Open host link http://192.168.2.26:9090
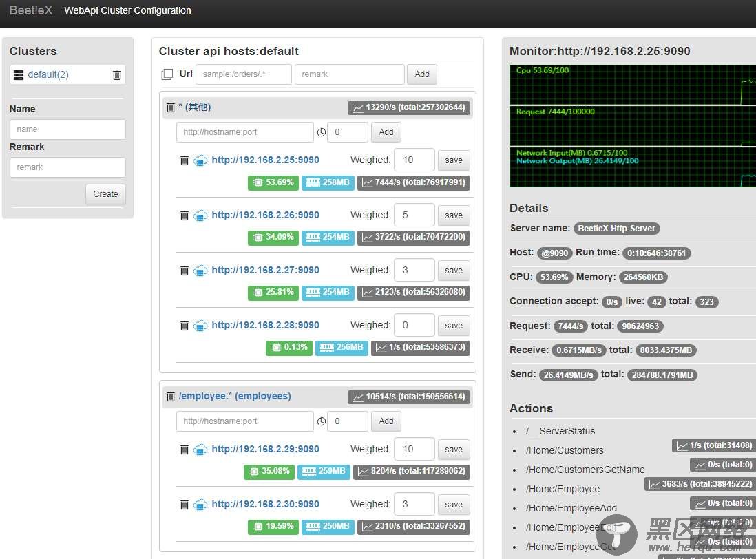 pos(265,215)
